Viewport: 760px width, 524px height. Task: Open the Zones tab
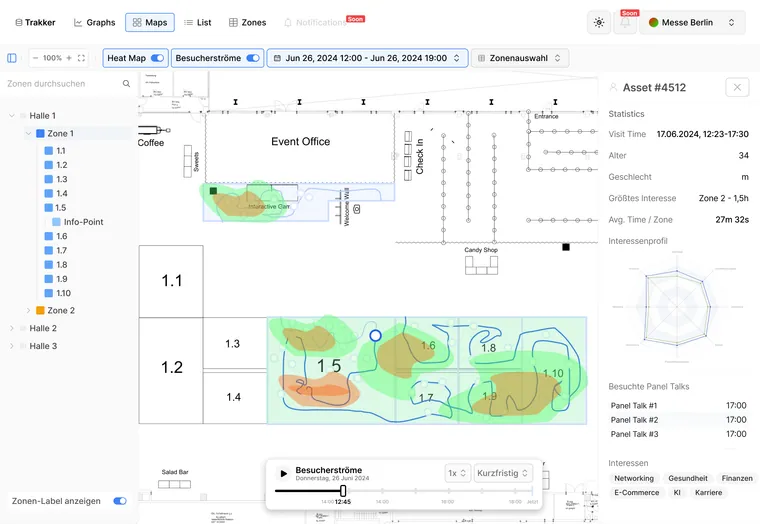tap(247, 22)
